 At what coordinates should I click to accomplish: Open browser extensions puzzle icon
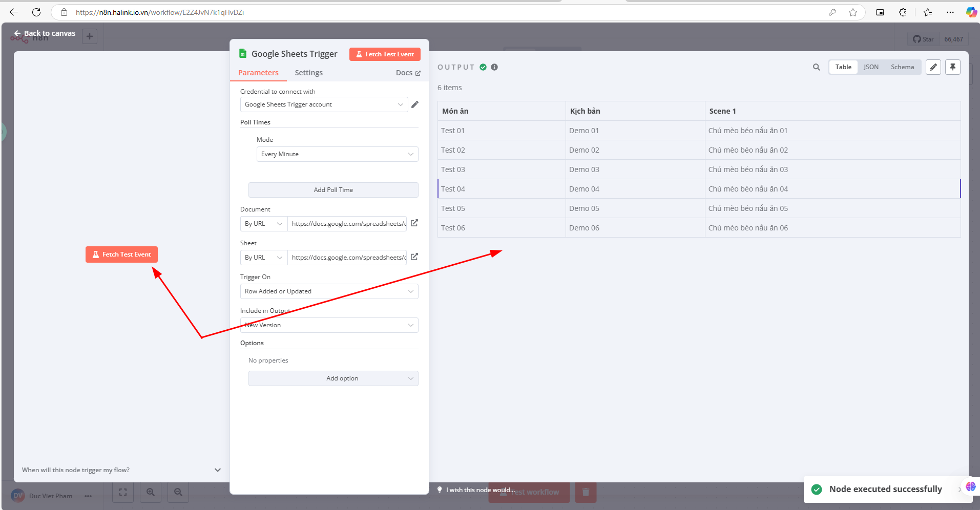click(x=903, y=12)
